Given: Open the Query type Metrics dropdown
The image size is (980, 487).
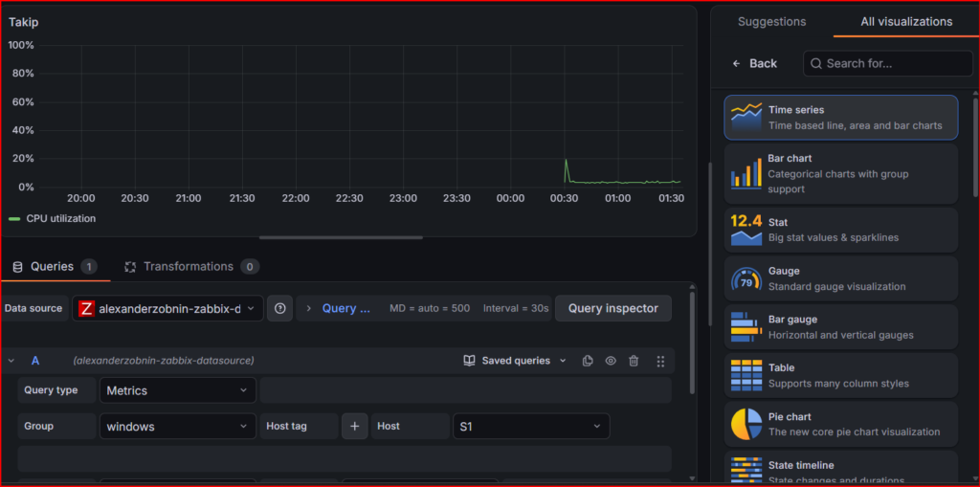Looking at the screenshot, I should pos(177,390).
